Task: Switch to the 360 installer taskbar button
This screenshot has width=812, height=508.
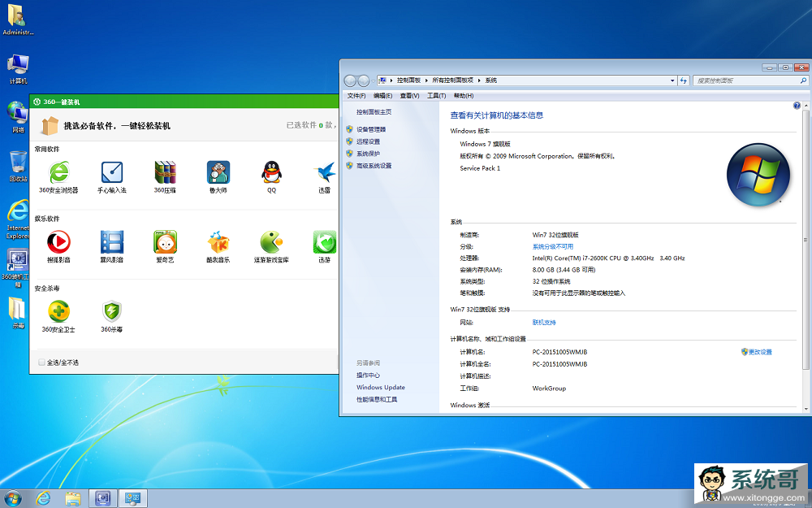Action: (x=102, y=499)
